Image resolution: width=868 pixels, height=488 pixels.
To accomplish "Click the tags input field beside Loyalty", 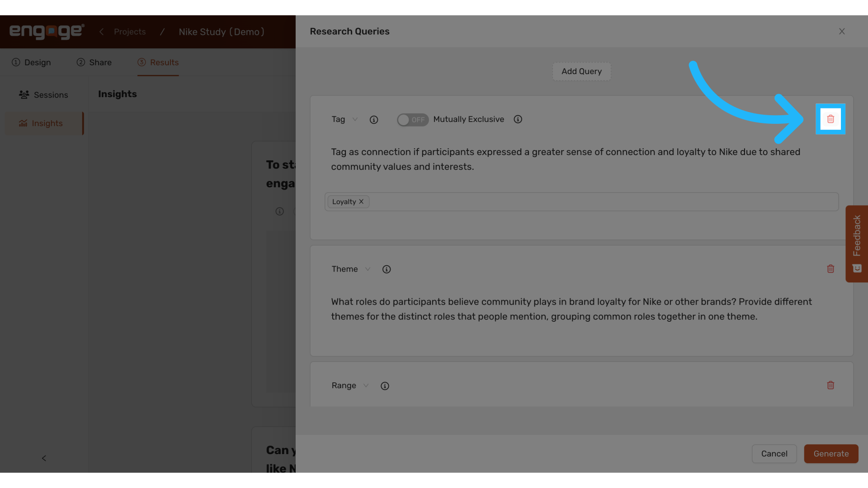I will pyautogui.click(x=581, y=202).
